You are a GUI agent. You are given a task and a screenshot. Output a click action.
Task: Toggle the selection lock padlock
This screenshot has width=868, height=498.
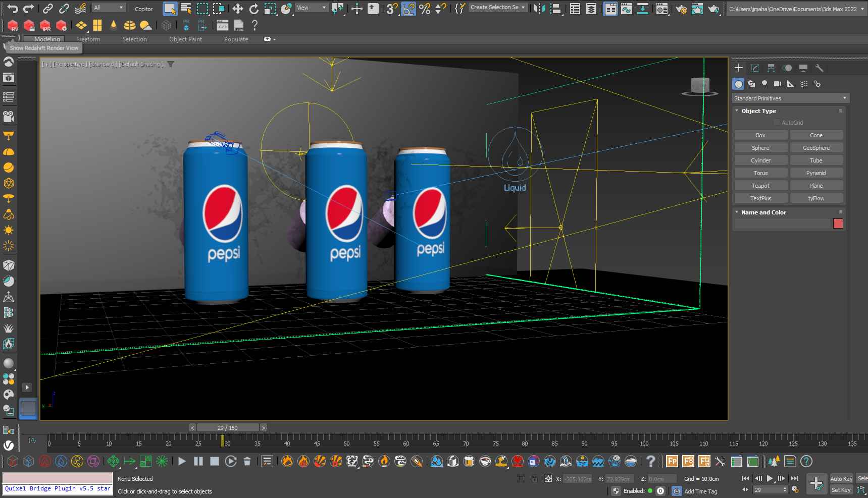point(535,478)
